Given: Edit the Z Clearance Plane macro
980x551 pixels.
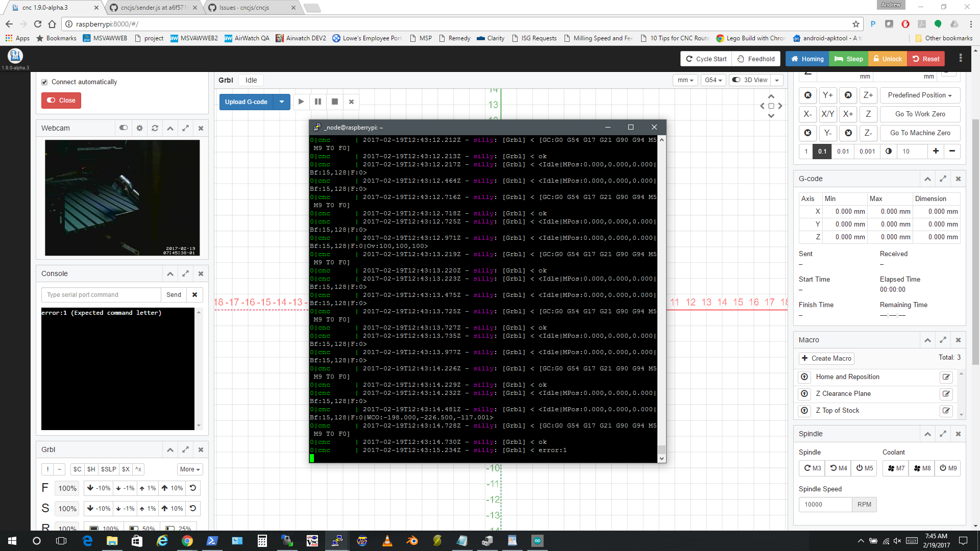Looking at the screenshot, I should tap(946, 394).
